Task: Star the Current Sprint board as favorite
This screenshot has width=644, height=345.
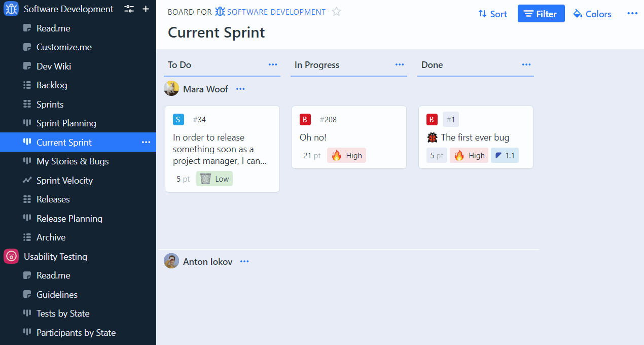Action: click(336, 12)
